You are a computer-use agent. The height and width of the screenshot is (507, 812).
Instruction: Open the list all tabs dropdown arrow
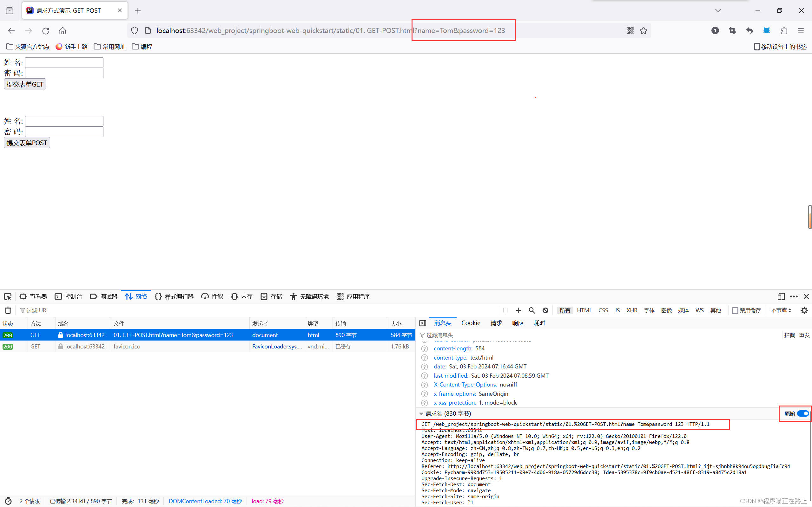pyautogui.click(x=718, y=10)
